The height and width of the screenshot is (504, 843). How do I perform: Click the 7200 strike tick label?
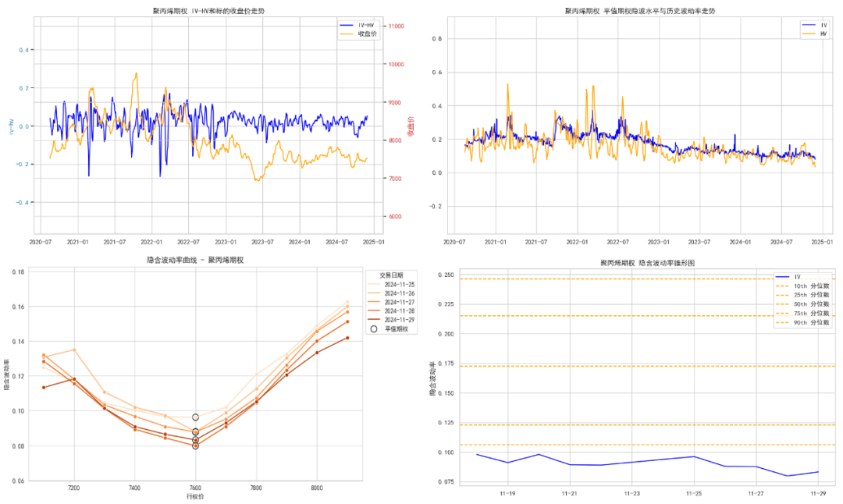pos(73,488)
